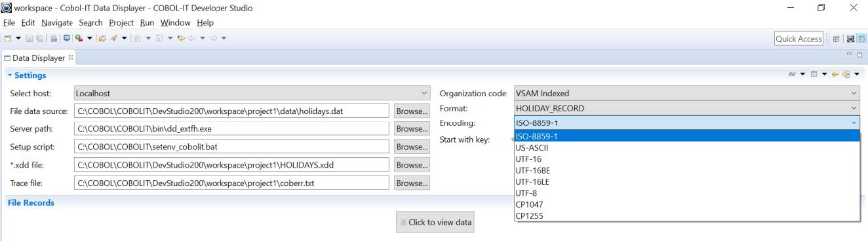
Task: Click the 'Click to view data' button
Action: 435,222
